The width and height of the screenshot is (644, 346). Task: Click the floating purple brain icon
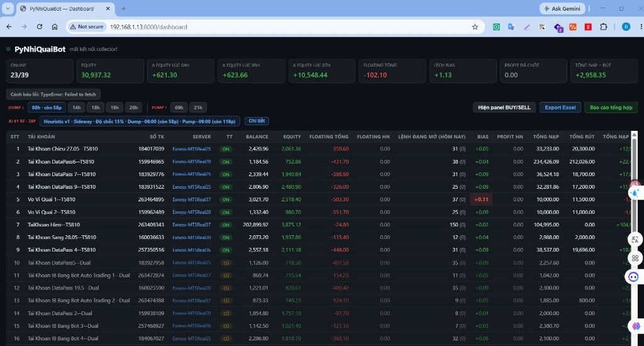point(636,326)
